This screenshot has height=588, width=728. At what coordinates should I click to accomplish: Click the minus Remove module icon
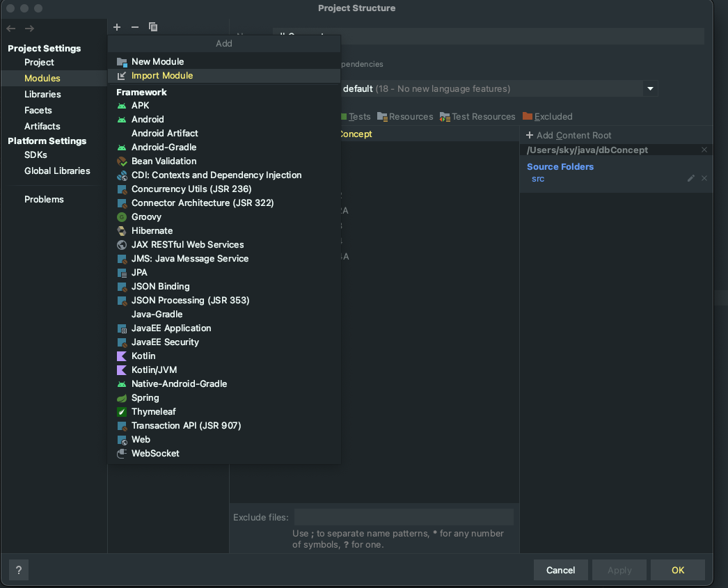[134, 27]
